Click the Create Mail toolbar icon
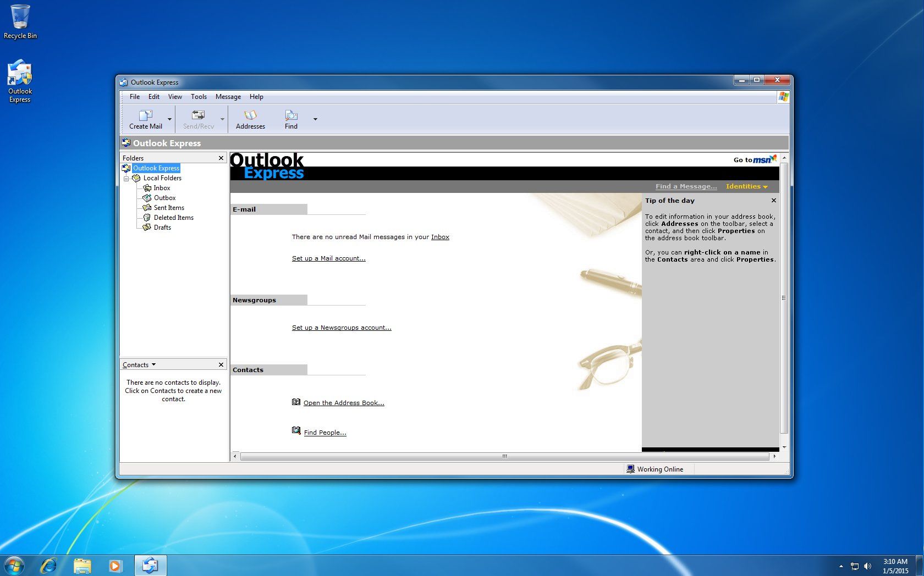 coord(145,115)
